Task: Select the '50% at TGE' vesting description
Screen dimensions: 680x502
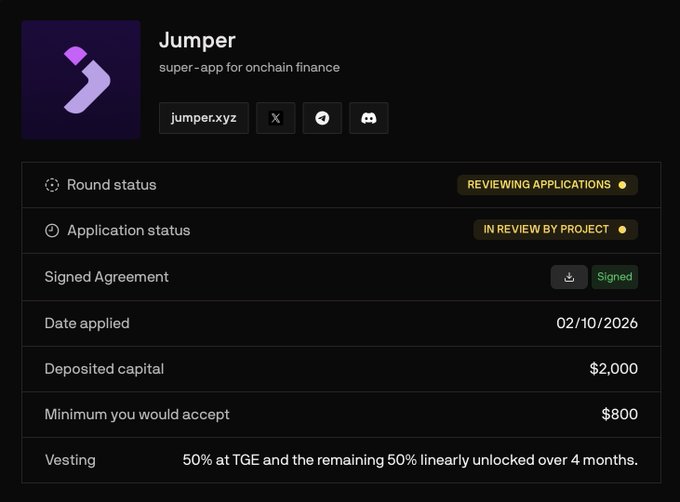Action: pyautogui.click(x=410, y=460)
